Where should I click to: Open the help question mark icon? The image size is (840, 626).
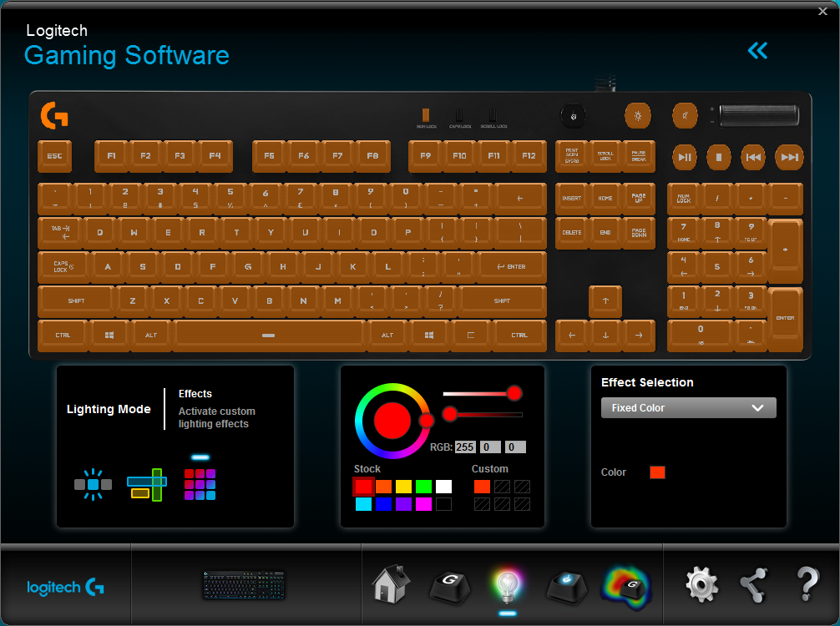pyautogui.click(x=807, y=584)
